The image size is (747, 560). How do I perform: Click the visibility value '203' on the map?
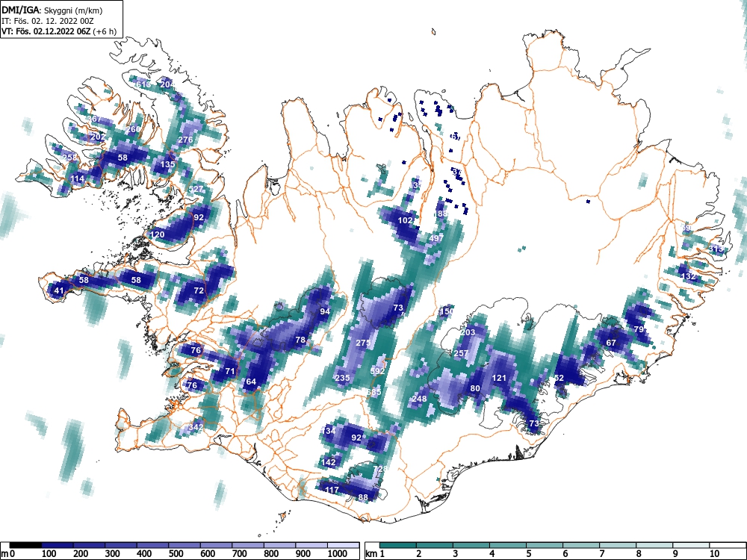468,332
